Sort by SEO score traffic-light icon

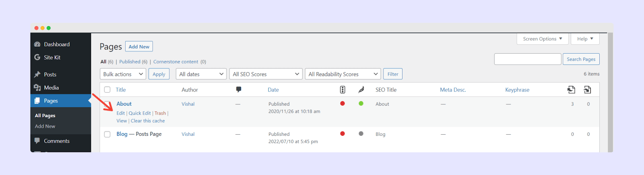click(x=343, y=90)
